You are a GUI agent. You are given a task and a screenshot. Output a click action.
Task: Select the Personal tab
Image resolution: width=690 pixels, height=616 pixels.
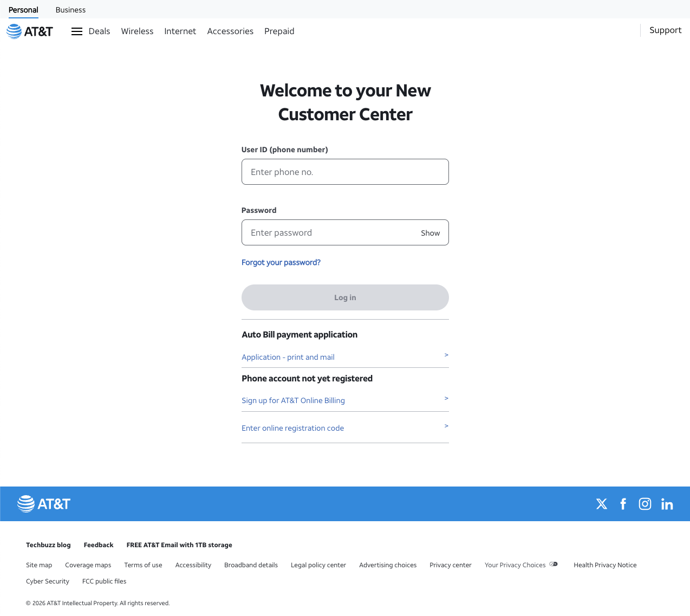pos(23,10)
